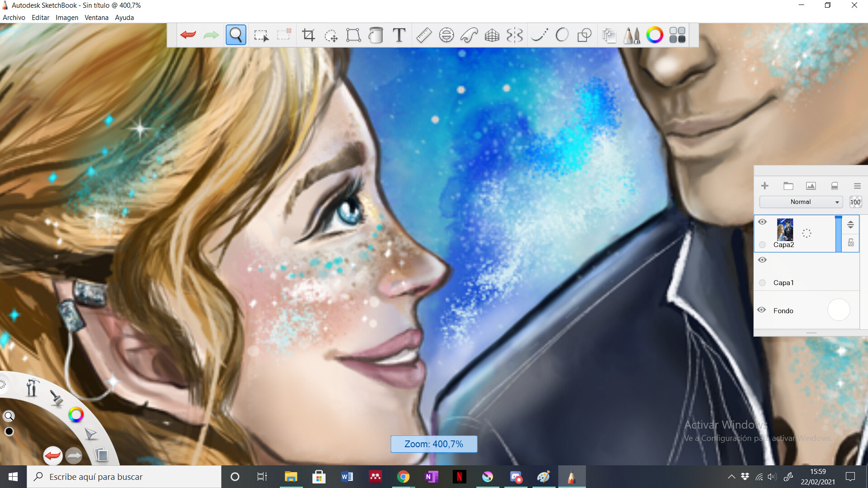Open the color wheel in the lagoon

point(76,414)
